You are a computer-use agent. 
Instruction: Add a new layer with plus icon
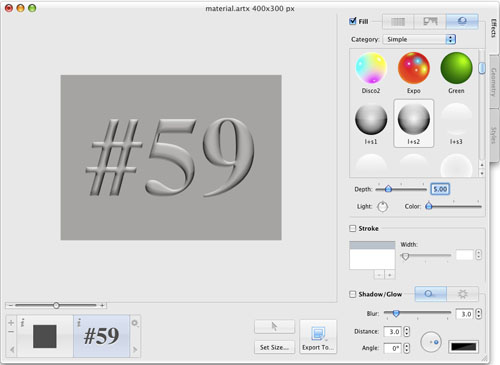[x=11, y=323]
